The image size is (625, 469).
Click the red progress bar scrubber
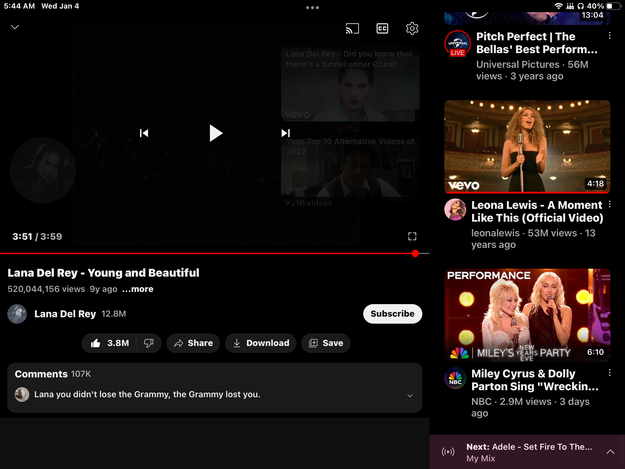[415, 253]
